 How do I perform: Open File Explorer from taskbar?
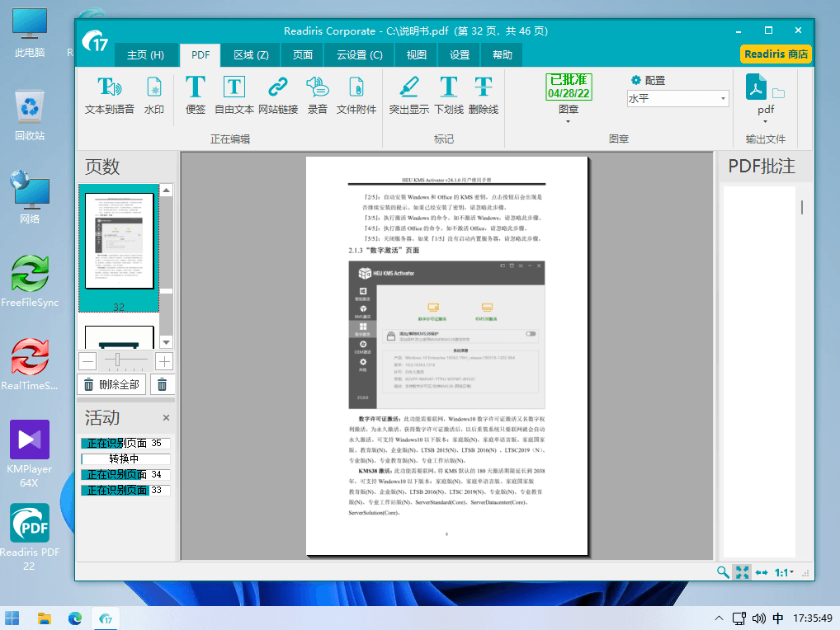point(44,618)
